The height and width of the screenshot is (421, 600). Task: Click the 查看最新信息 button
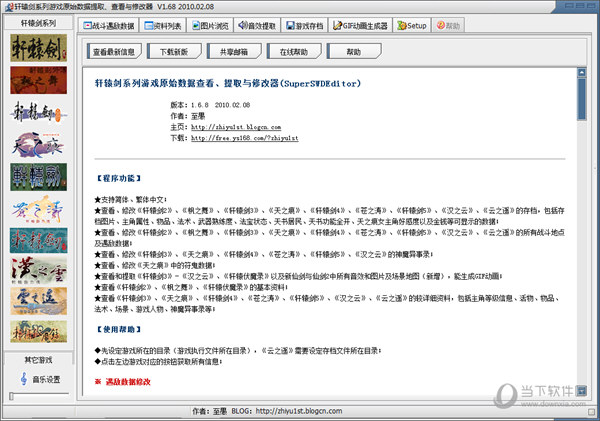[114, 51]
